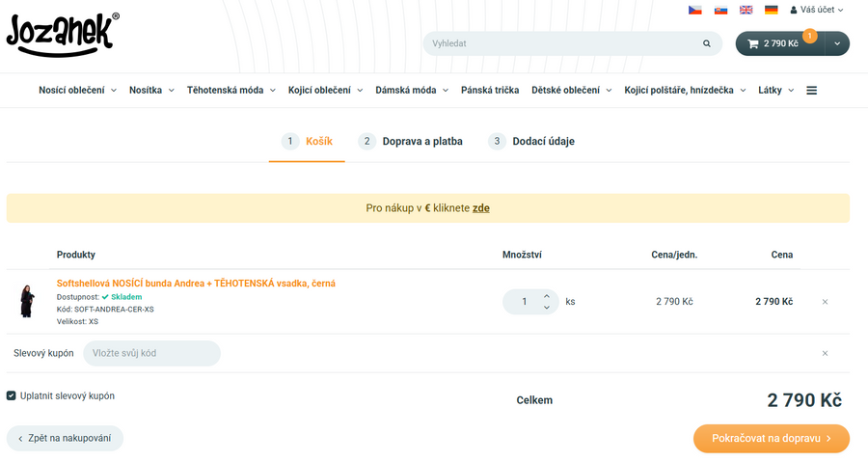
Task: Click the Zpět na nakupování button
Action: tap(65, 439)
